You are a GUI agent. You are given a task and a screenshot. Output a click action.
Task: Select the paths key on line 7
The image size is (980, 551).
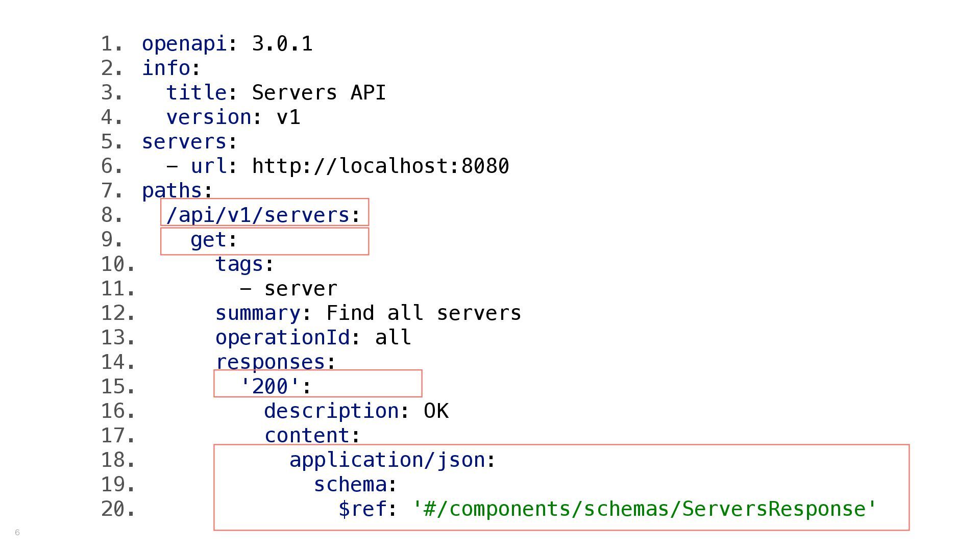tap(172, 191)
